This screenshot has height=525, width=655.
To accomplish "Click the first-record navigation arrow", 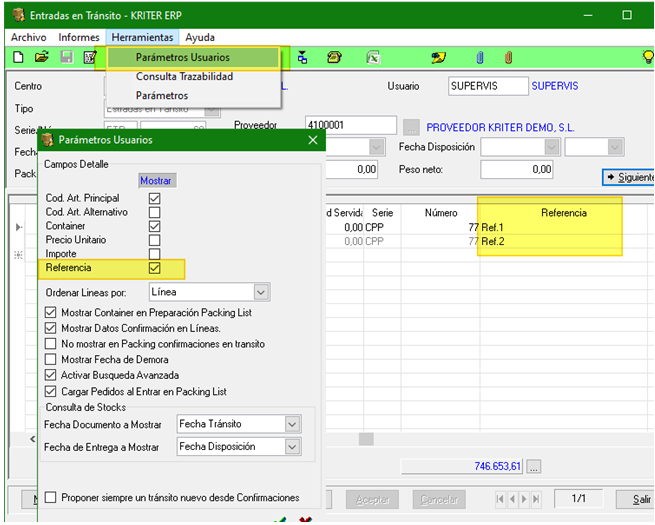I will pyautogui.click(x=500, y=499).
